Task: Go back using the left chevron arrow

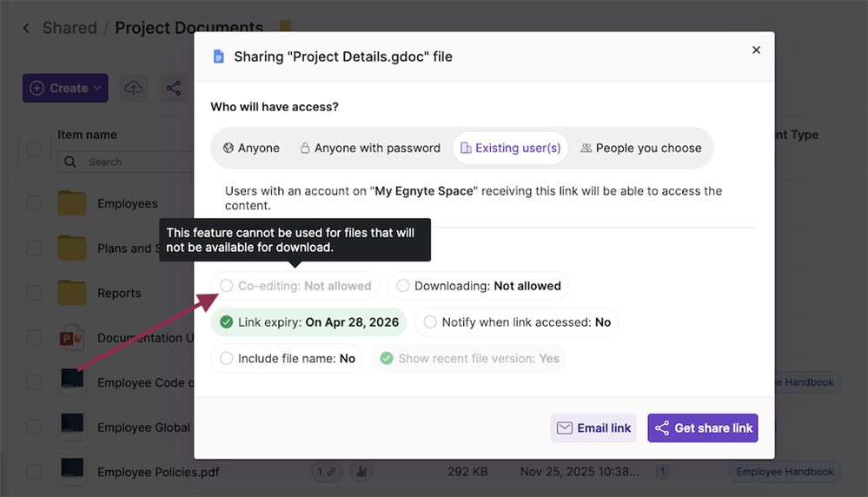Action: pyautogui.click(x=26, y=28)
